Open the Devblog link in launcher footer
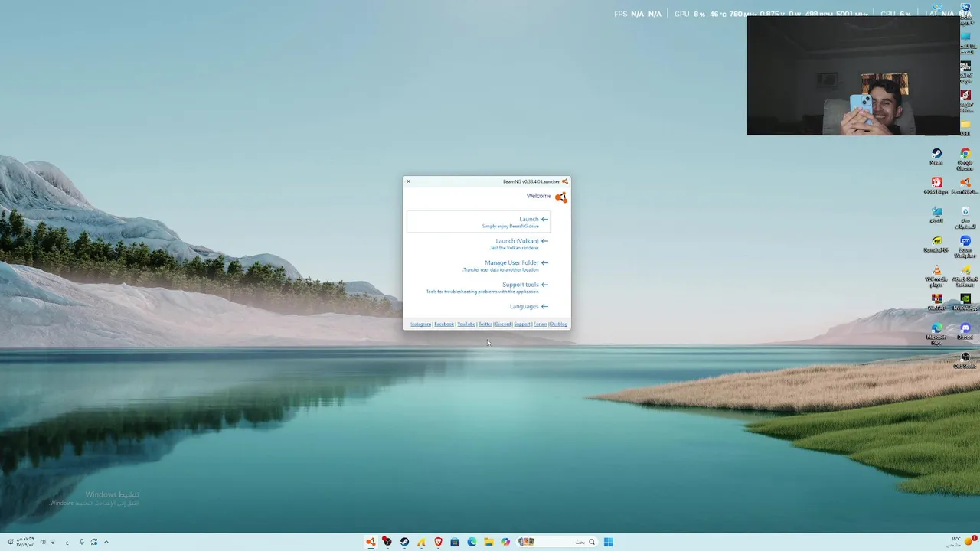This screenshot has width=980, height=551. [x=559, y=324]
